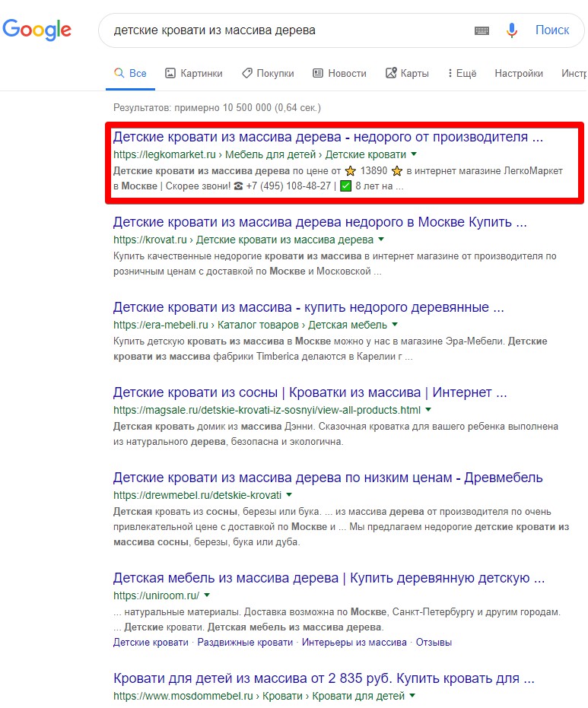Expand legkomarket.ru URL dropdown arrow
This screenshot has height=708, width=588.
pos(414,154)
